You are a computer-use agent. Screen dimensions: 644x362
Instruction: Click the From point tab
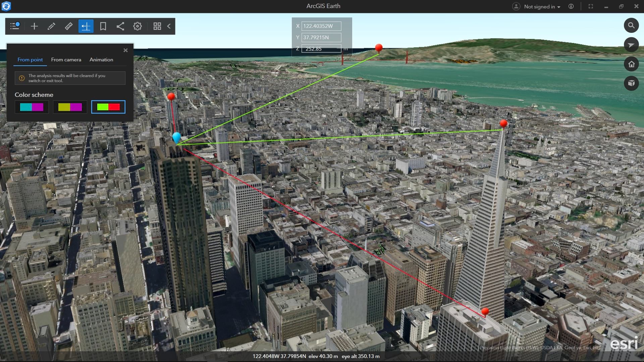[30, 59]
